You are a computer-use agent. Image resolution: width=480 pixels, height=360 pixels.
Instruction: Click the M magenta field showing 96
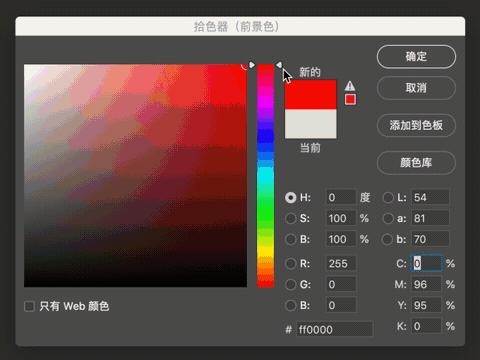[427, 284]
